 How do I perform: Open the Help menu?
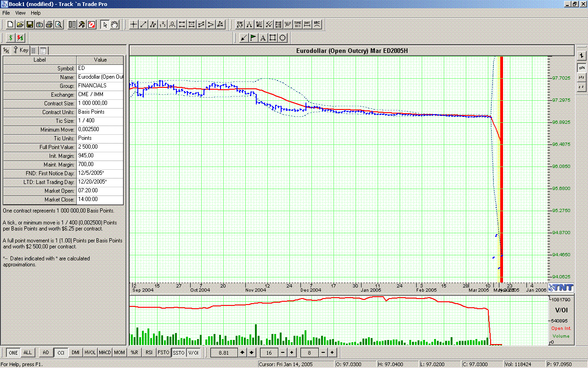tap(36, 13)
